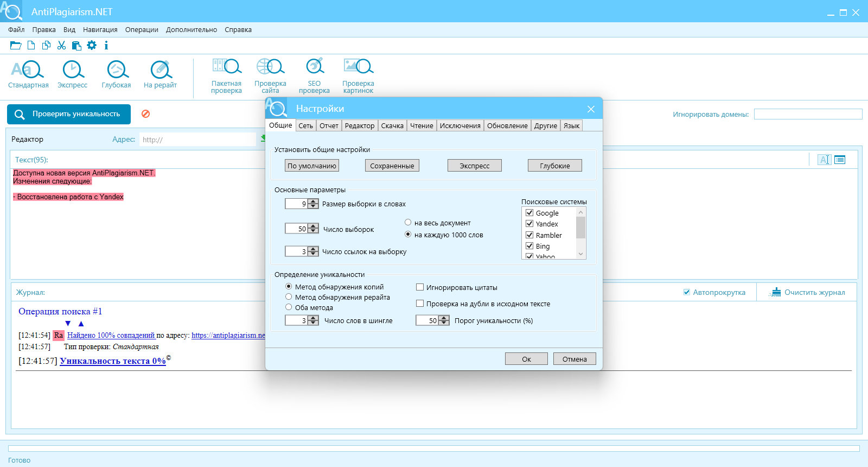
Task: Start Стандартная check
Action: pos(28,74)
